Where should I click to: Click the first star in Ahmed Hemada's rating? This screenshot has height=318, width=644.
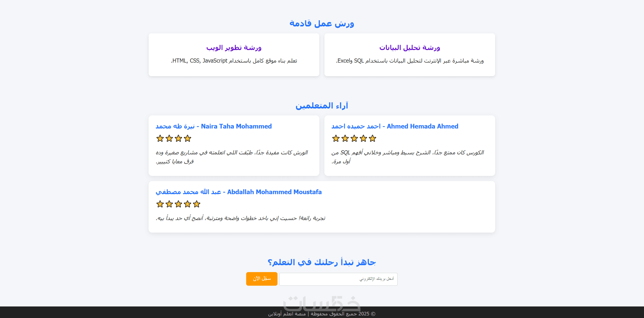point(336,138)
